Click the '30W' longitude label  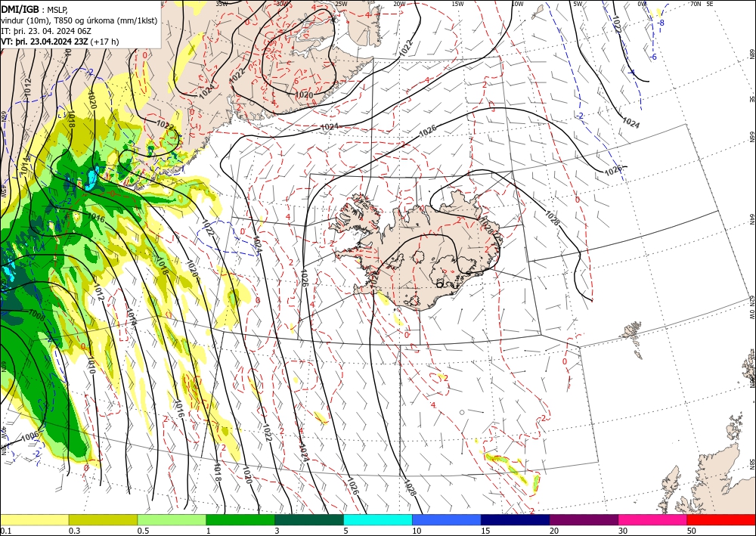pyautogui.click(x=281, y=3)
